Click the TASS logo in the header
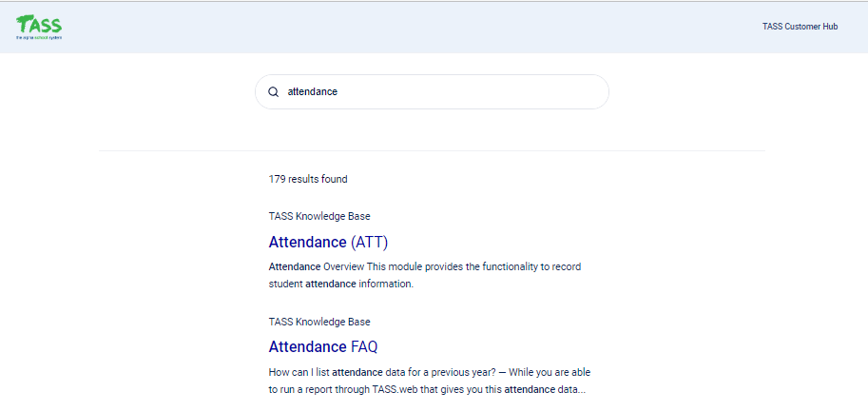Image resolution: width=868 pixels, height=412 pixels. pyautogui.click(x=38, y=26)
